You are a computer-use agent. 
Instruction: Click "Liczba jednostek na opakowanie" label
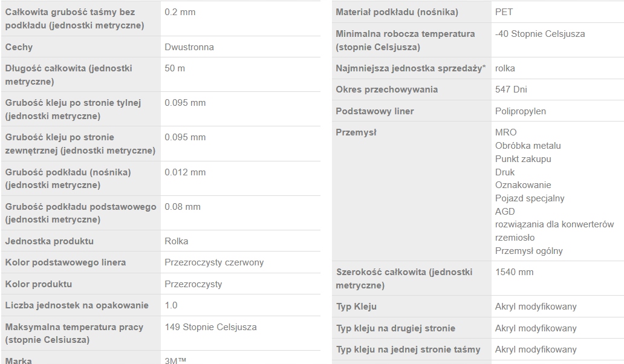[x=77, y=305]
